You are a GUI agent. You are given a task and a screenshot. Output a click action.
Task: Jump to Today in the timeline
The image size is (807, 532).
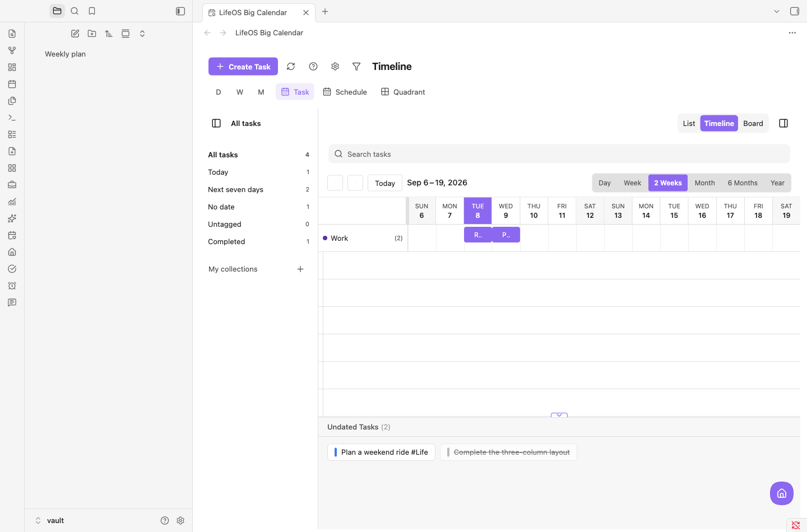385,183
